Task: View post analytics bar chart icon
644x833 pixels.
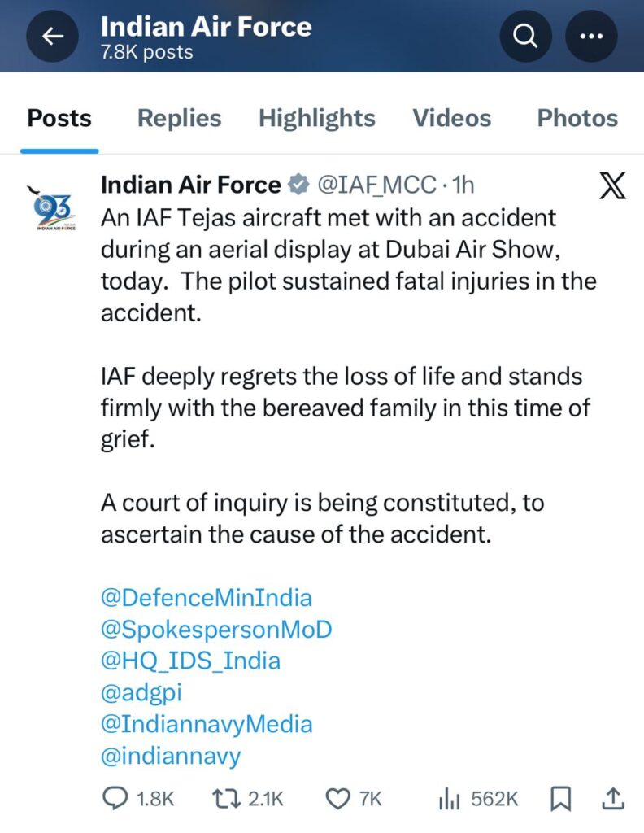Action: (x=449, y=799)
